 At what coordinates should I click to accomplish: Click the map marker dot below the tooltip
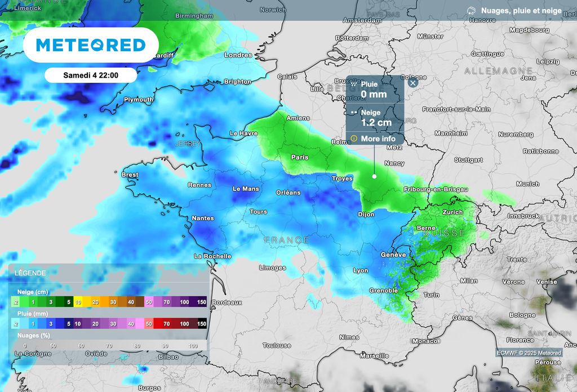[375, 176]
